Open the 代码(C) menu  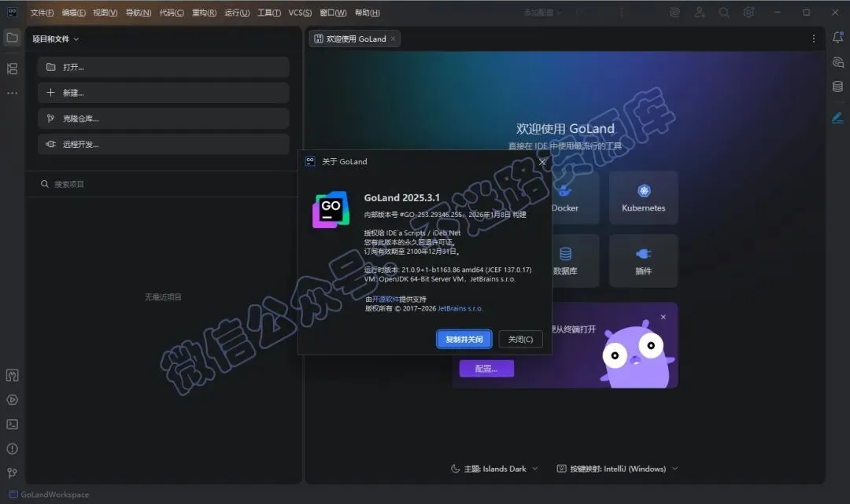pyautogui.click(x=172, y=13)
